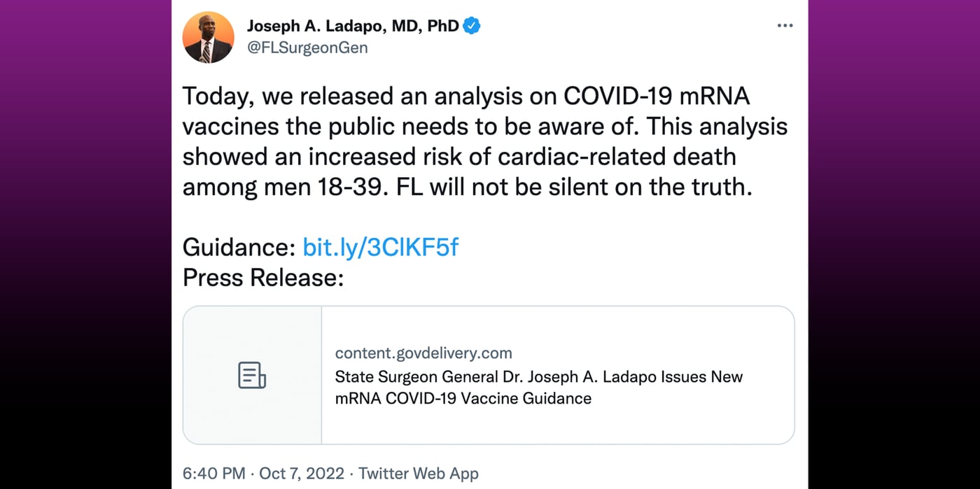Click the blue verified badge icon
This screenshot has width=980, height=489.
(x=472, y=26)
